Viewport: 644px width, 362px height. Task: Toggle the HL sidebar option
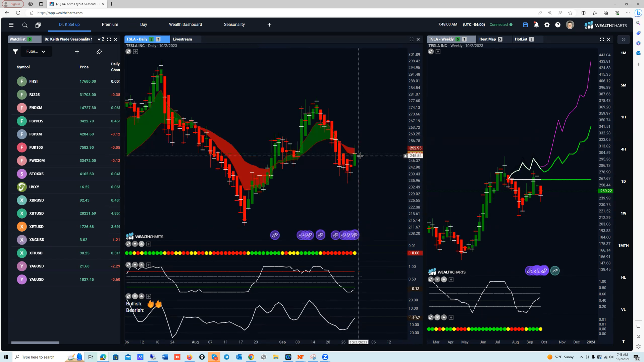(x=624, y=278)
